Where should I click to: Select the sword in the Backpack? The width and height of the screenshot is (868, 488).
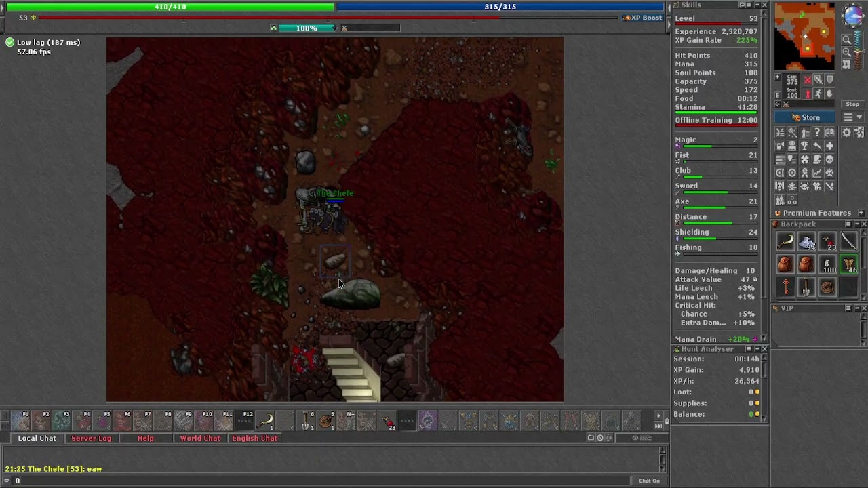(x=848, y=242)
